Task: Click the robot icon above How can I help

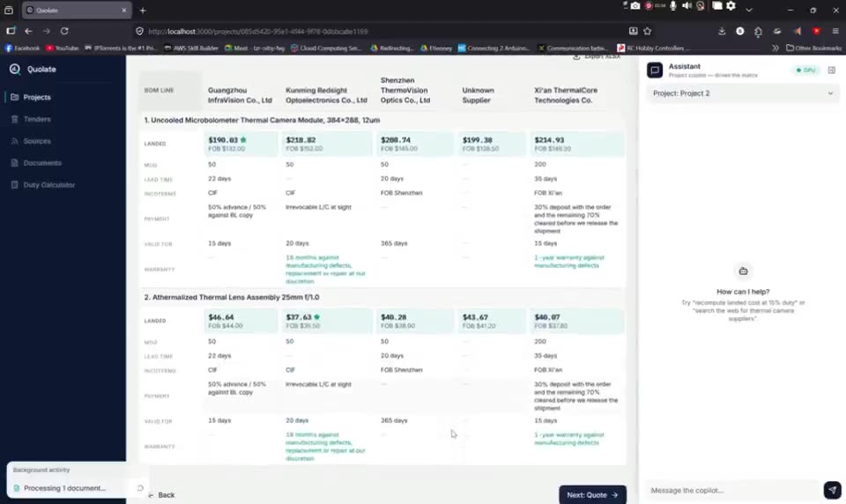Action: [743, 271]
